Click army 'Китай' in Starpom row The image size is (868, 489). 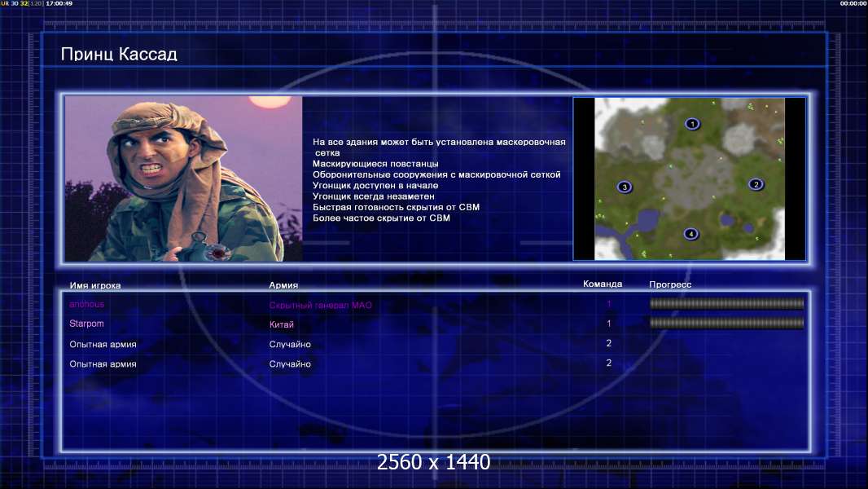point(281,324)
